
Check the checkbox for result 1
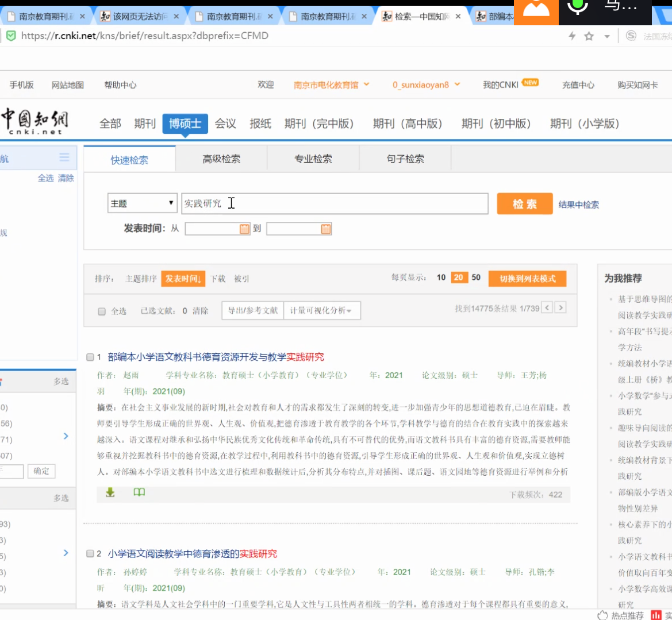coord(90,357)
